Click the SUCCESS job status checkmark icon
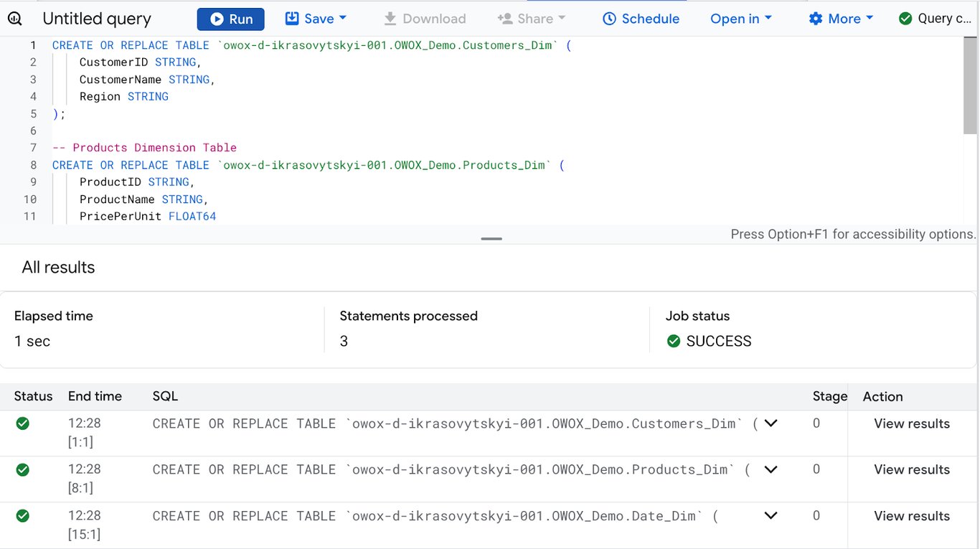Viewport: 980px width, 549px height. pyautogui.click(x=673, y=341)
